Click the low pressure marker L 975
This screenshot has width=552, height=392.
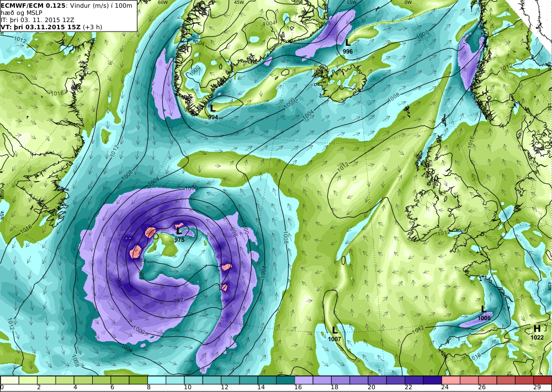tap(179, 234)
